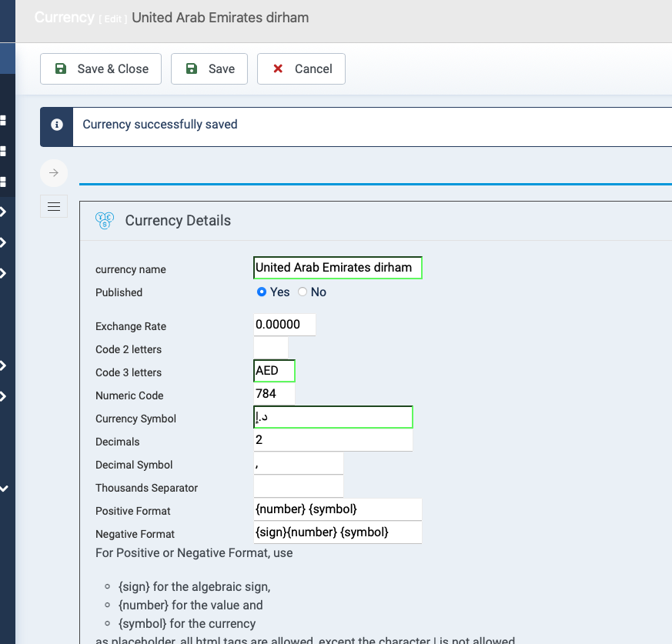
Task: Click the Numeric Code field
Action: click(x=274, y=394)
